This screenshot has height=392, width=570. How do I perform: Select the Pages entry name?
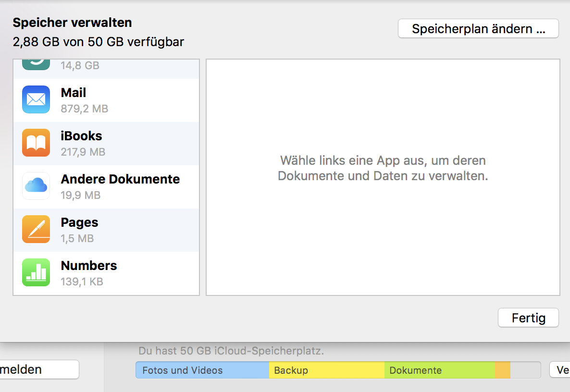(x=79, y=222)
